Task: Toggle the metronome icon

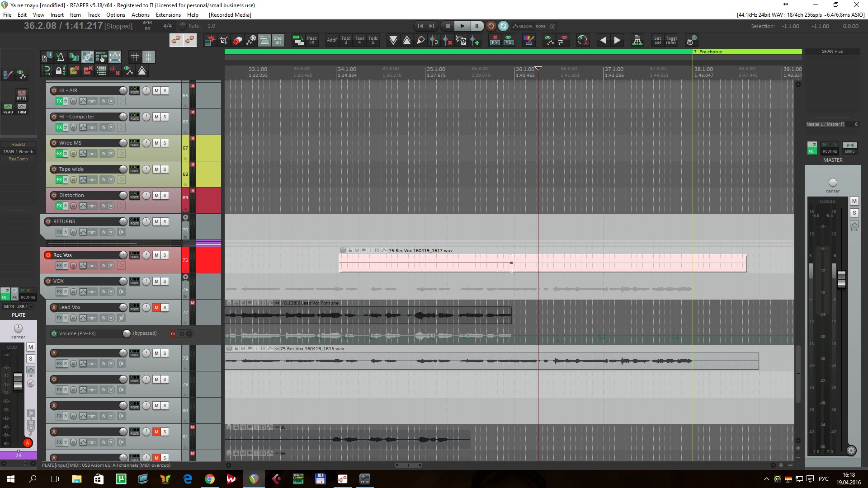Action: pos(60,57)
